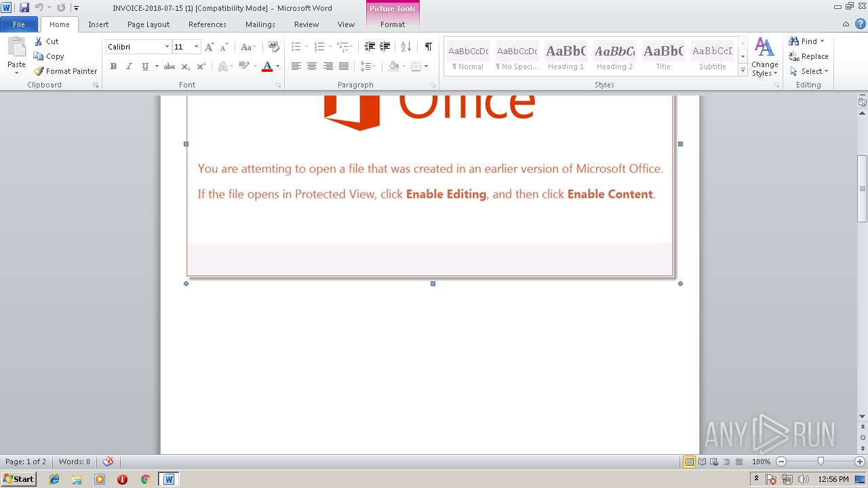Toggle Underline formatting

coord(145,66)
